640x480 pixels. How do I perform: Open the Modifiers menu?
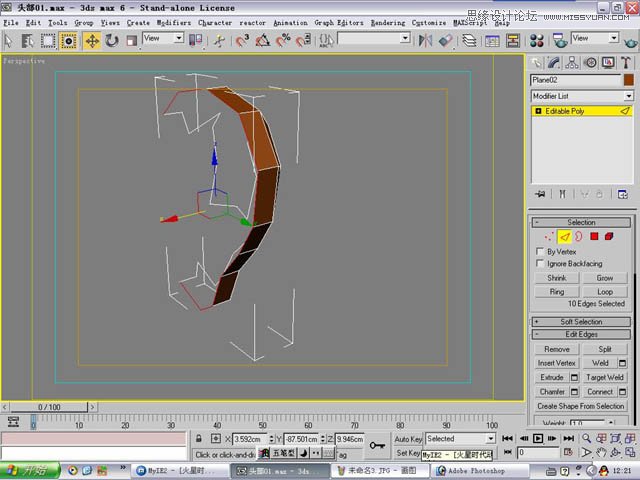tap(173, 23)
